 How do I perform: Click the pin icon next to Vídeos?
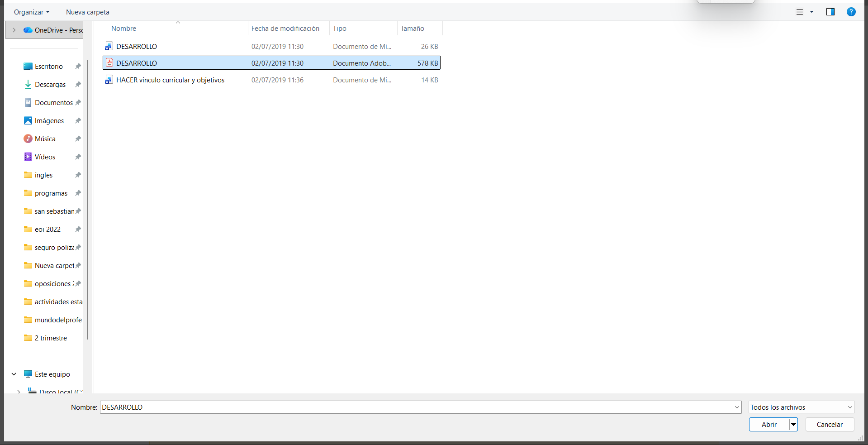(78, 157)
